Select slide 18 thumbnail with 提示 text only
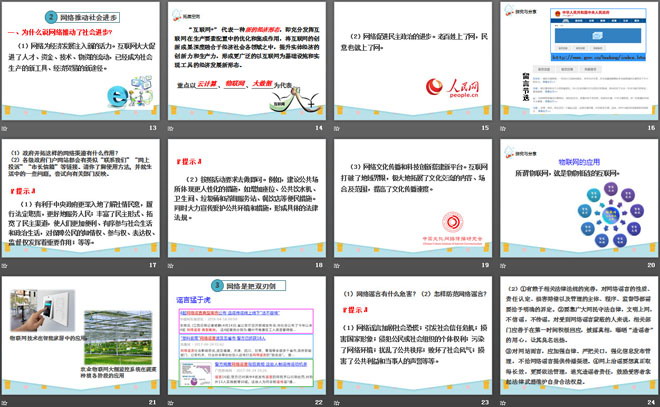This screenshot has width=660, height=407. coord(247,198)
